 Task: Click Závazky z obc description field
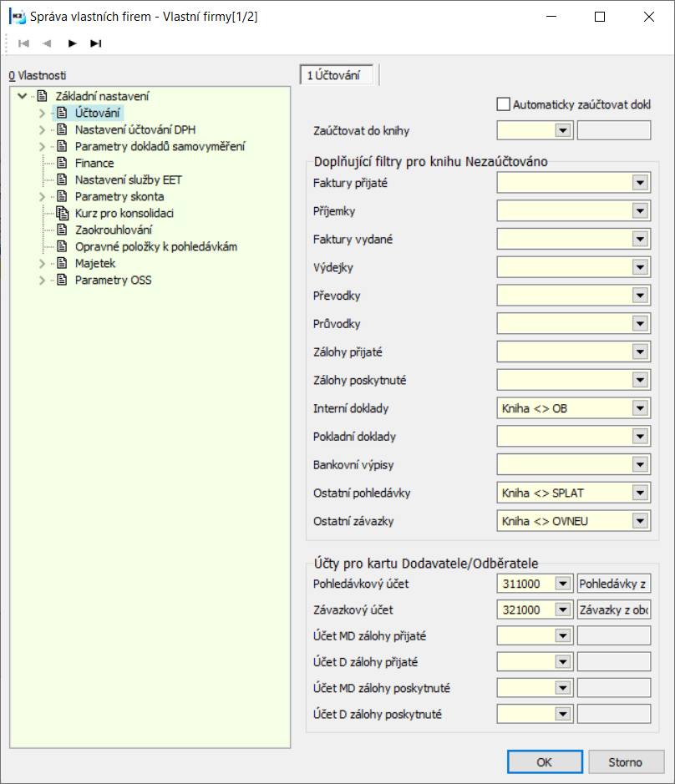click(614, 609)
